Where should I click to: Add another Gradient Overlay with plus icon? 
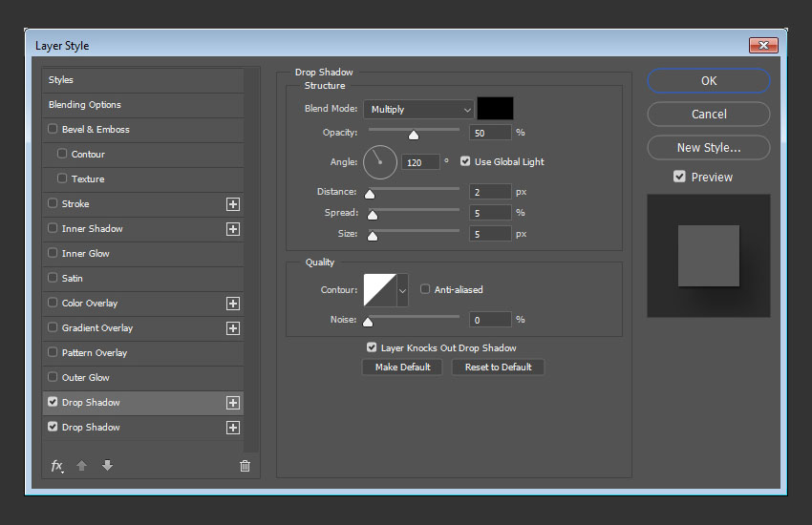point(233,328)
